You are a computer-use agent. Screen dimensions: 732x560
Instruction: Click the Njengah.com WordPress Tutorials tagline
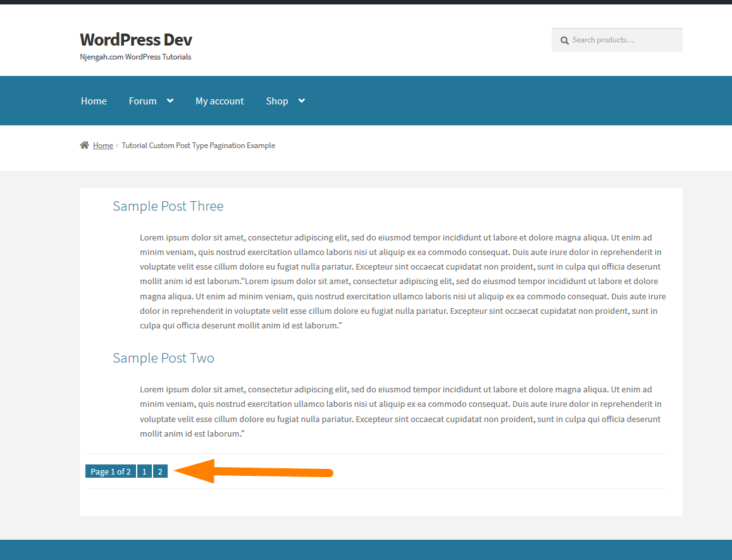click(x=135, y=57)
